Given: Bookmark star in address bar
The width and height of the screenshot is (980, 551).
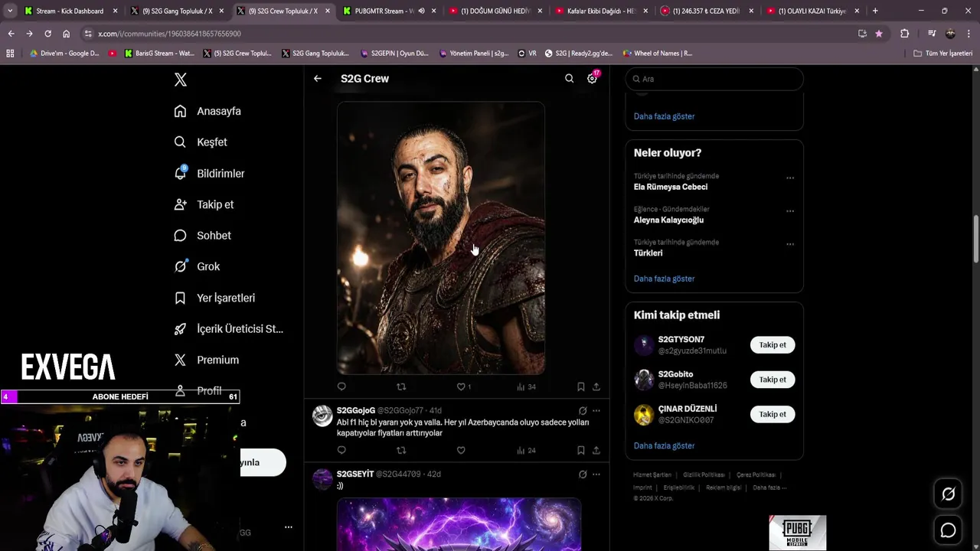Looking at the screenshot, I should (879, 34).
